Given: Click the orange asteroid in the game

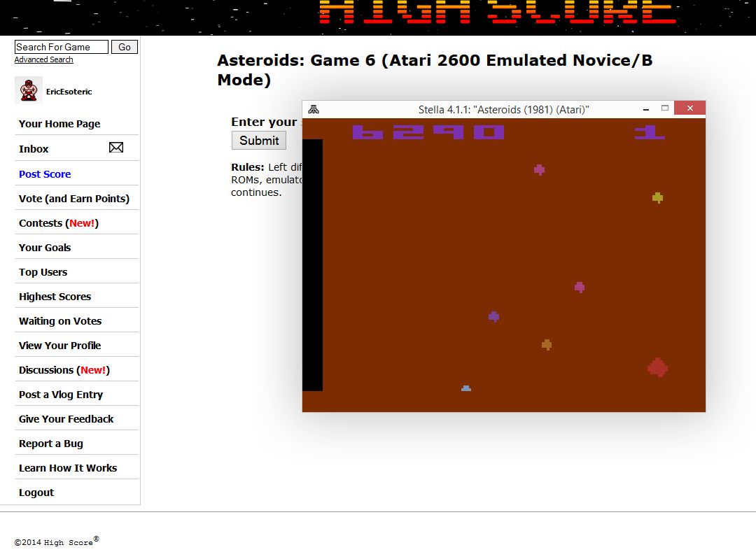Looking at the screenshot, I should point(547,345).
